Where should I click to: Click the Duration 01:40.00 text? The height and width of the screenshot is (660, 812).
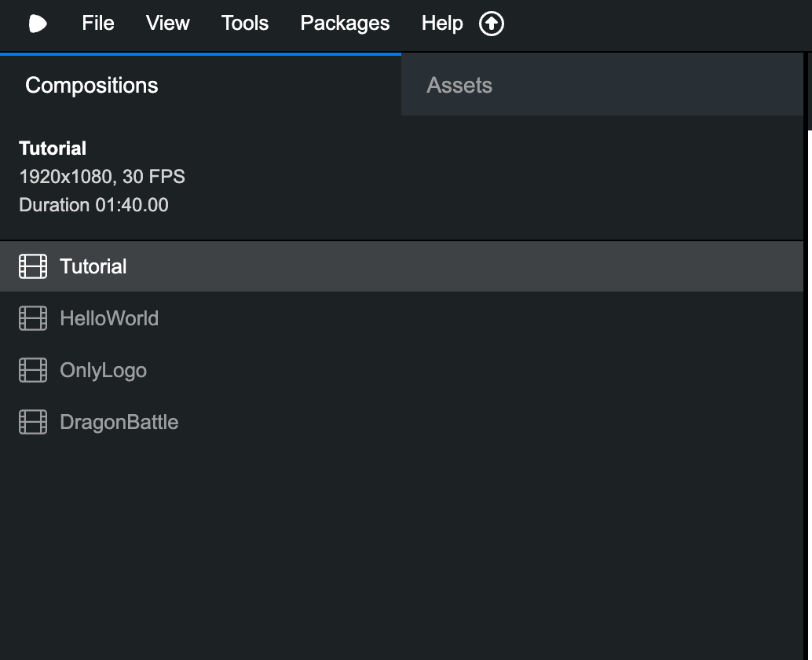click(93, 205)
